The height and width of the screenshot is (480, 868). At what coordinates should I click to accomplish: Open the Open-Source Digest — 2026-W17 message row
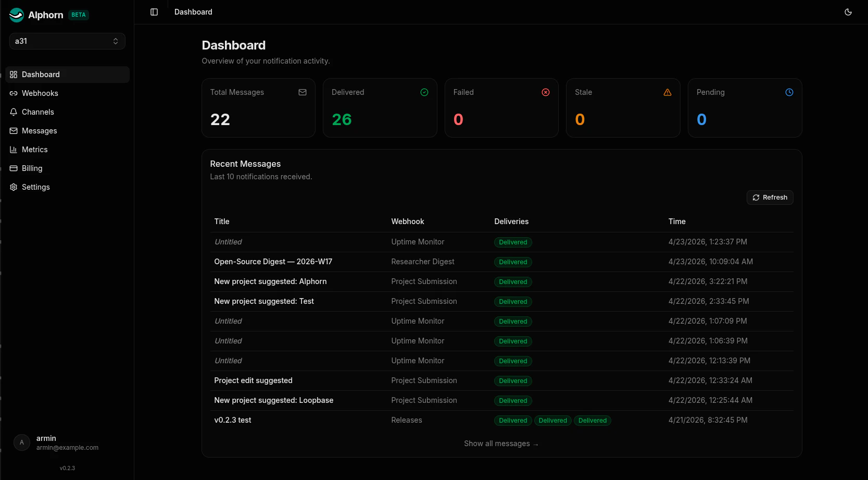pyautogui.click(x=501, y=262)
